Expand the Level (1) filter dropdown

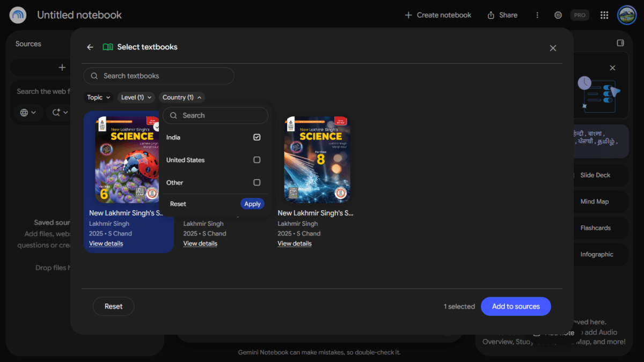pos(136,97)
